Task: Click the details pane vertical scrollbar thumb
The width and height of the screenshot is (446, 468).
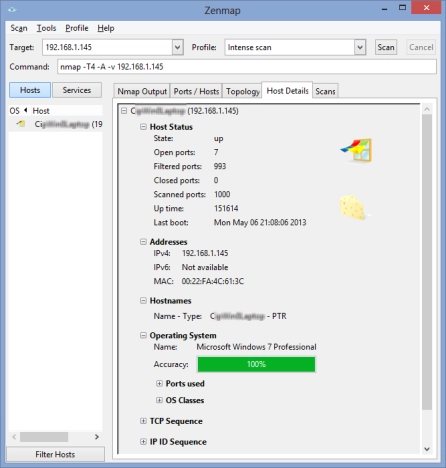Action: (x=427, y=262)
